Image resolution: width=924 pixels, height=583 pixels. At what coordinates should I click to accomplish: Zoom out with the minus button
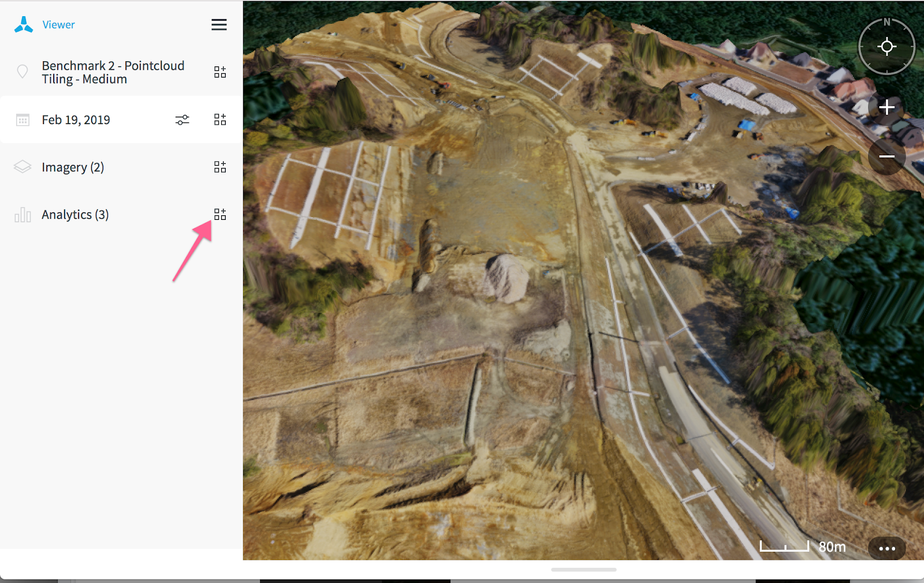click(886, 156)
